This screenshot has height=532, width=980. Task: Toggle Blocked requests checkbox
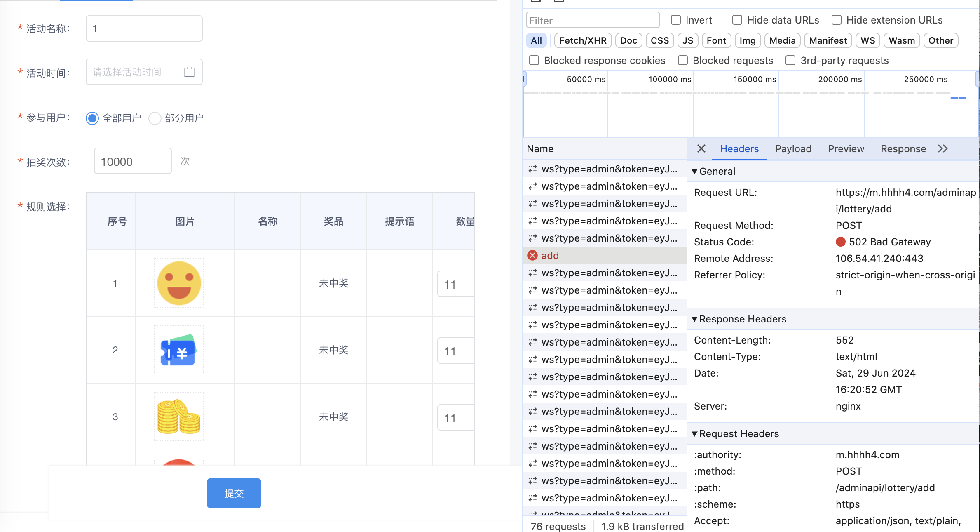click(x=683, y=60)
